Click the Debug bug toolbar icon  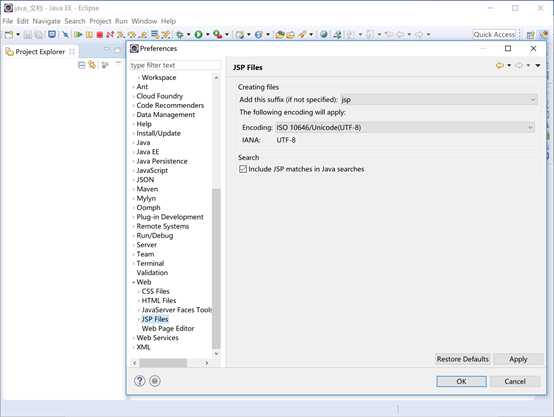[180, 35]
